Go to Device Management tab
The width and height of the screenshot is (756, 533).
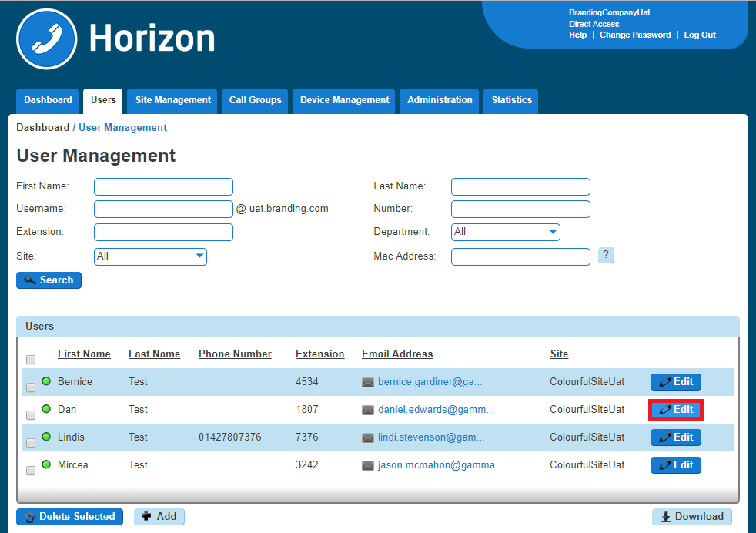pos(344,100)
